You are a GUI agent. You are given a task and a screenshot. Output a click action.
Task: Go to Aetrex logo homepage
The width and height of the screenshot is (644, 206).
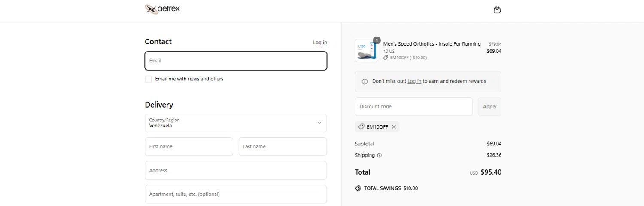pos(162,9)
